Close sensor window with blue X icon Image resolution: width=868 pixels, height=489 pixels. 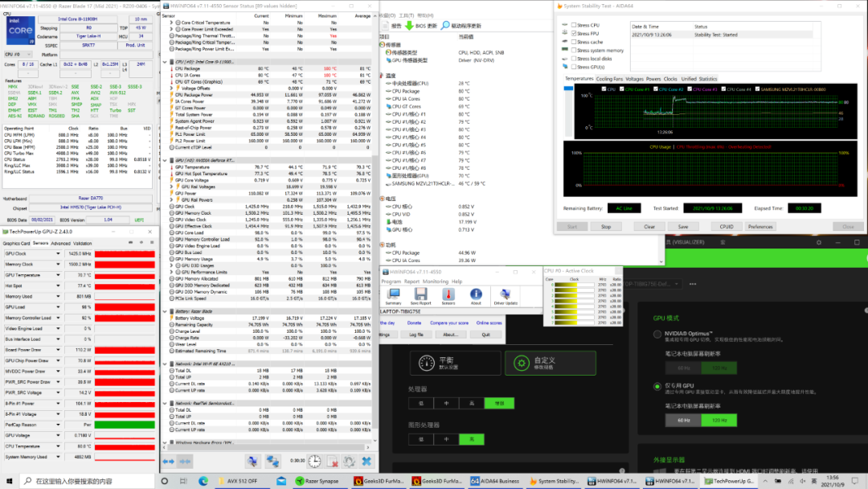366,461
